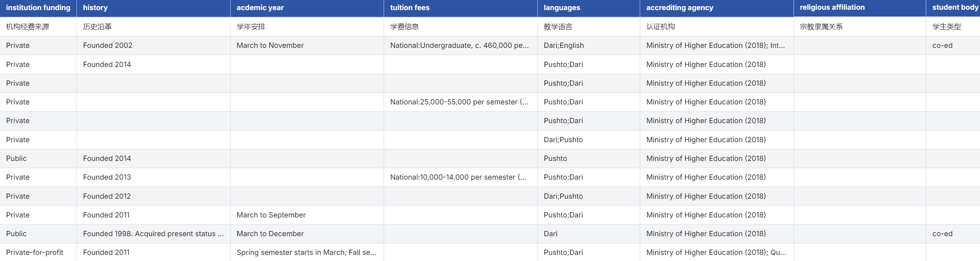Click the "accrediting agency" column header
The width and height of the screenshot is (980, 261).
pyautogui.click(x=679, y=8)
